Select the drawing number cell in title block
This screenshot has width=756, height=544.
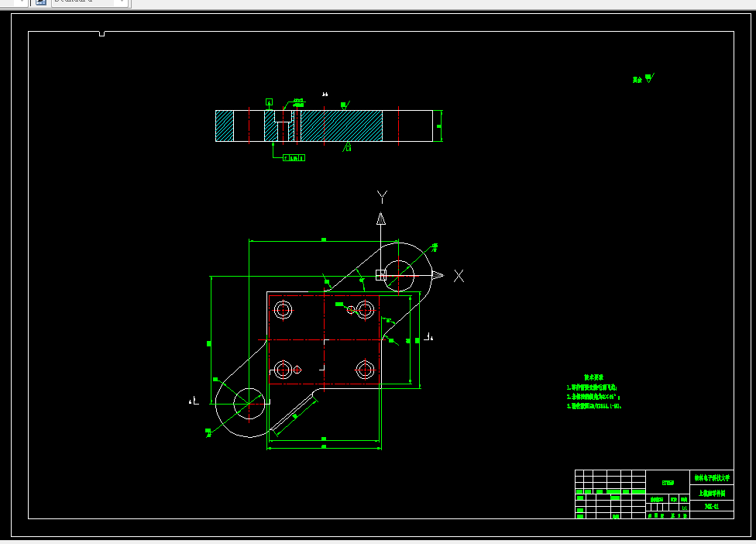[712, 506]
